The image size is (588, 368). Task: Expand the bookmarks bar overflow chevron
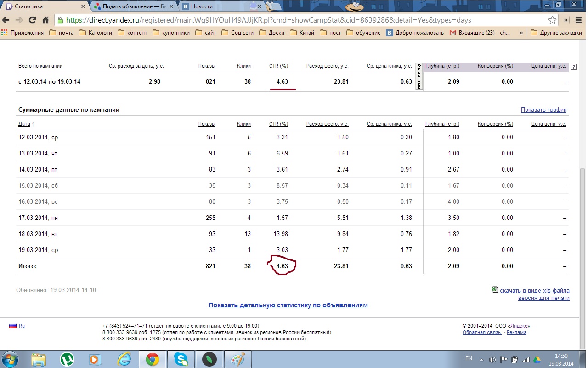(x=521, y=33)
